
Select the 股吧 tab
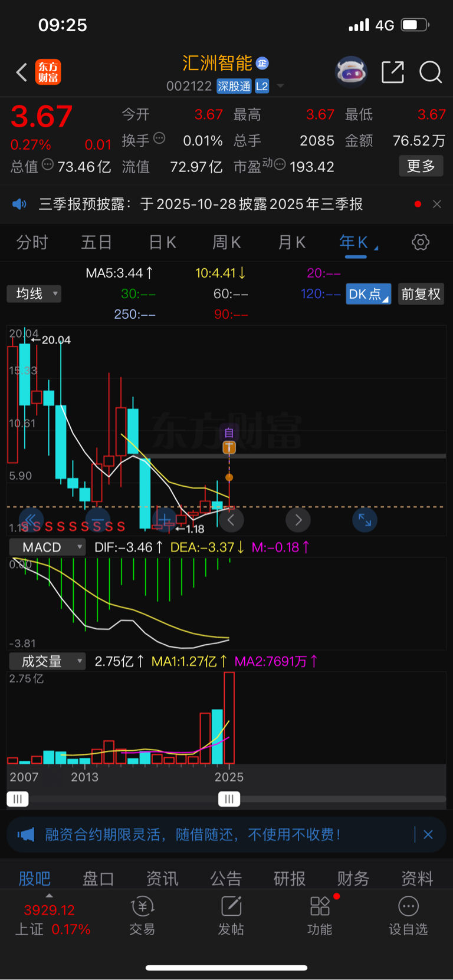(x=35, y=879)
